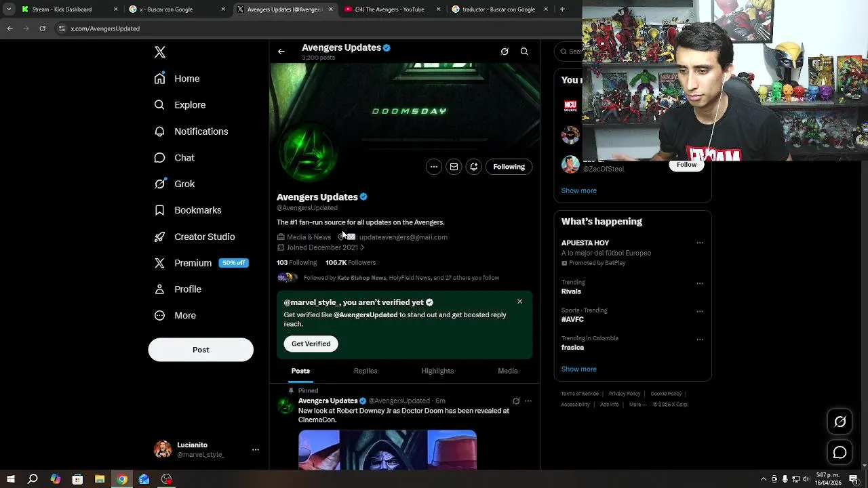Open pinned post three-dots menu
This screenshot has width=868, height=488.
point(528,401)
